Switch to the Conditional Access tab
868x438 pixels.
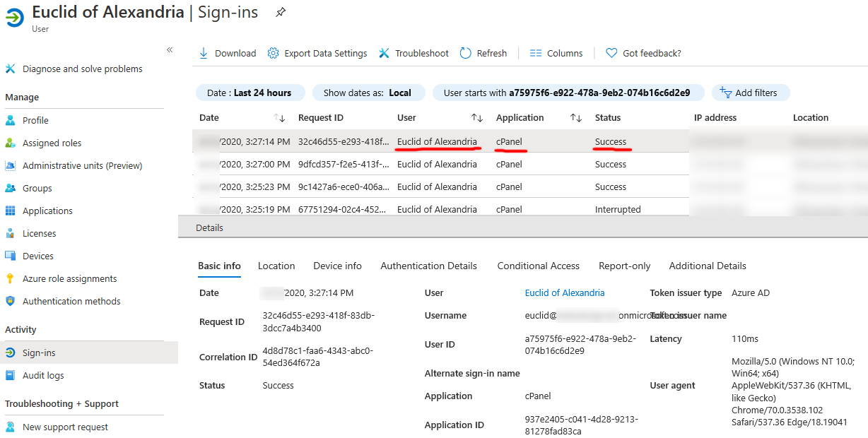[x=538, y=266]
